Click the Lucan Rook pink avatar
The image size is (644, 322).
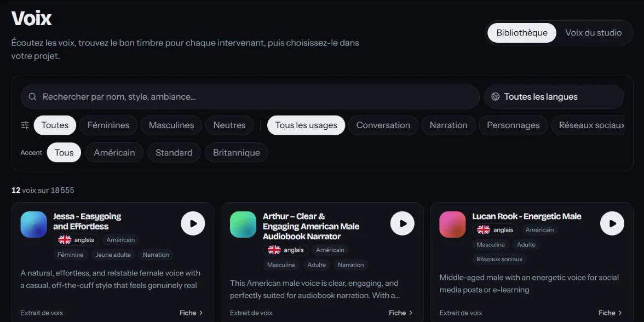(452, 225)
